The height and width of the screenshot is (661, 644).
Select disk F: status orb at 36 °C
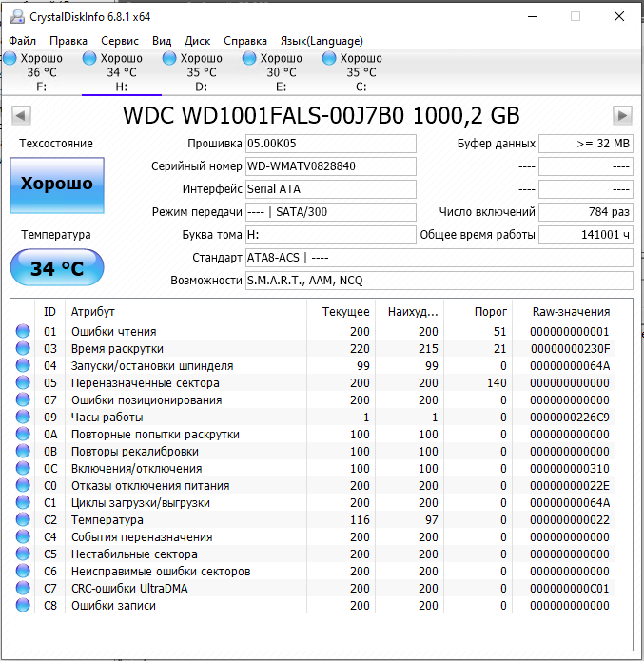[x=10, y=58]
